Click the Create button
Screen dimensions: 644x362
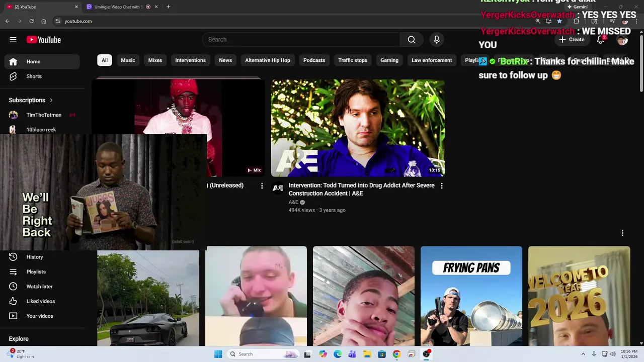pyautogui.click(x=572, y=40)
